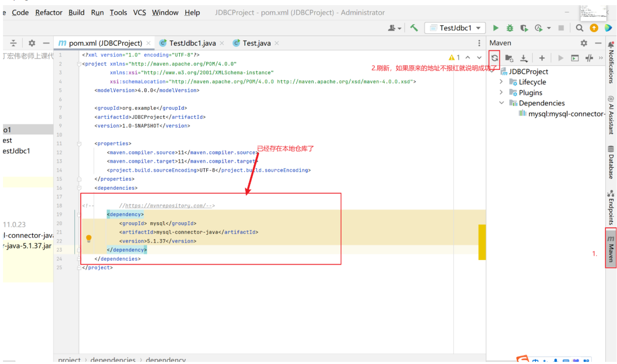The image size is (617, 364).
Task: Switch to the Test.java editor tab
Action: click(256, 43)
